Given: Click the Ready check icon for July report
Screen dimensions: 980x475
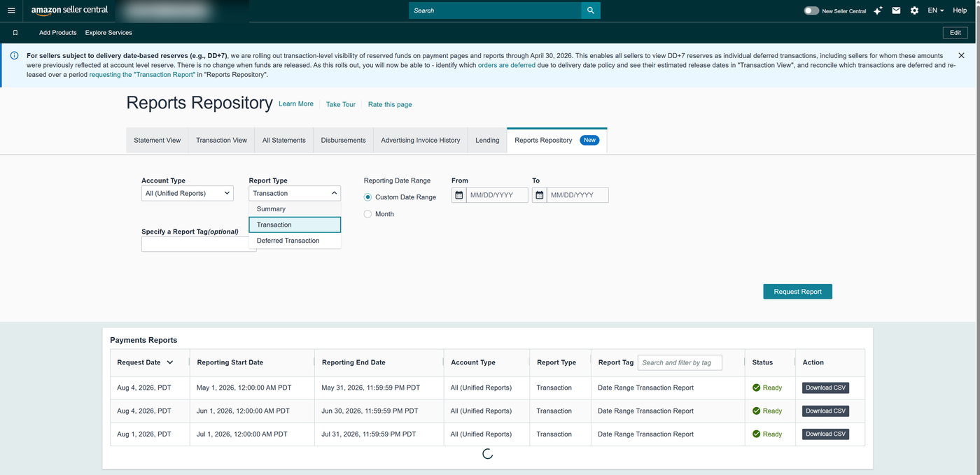Looking at the screenshot, I should point(756,434).
